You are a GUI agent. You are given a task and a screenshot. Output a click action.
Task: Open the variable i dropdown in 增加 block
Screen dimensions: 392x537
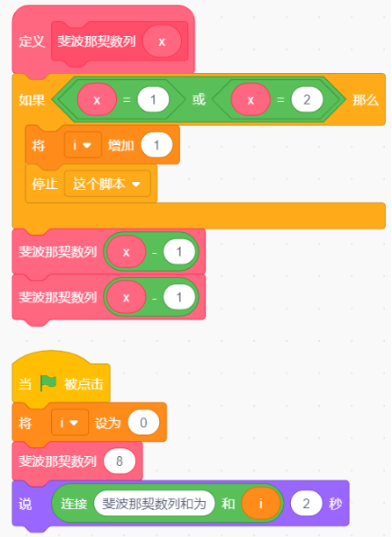point(83,145)
